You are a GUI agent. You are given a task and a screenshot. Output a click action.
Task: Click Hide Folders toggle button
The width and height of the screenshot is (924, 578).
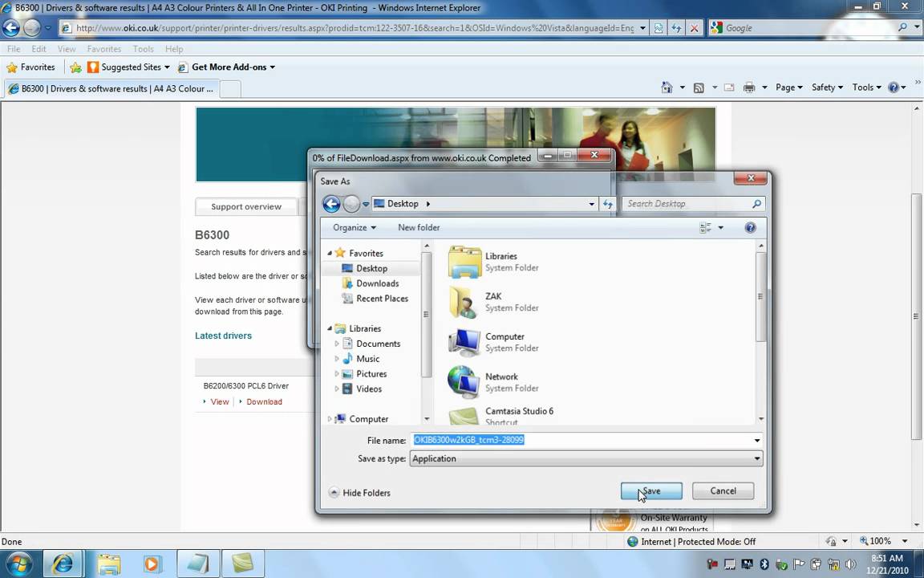click(359, 492)
